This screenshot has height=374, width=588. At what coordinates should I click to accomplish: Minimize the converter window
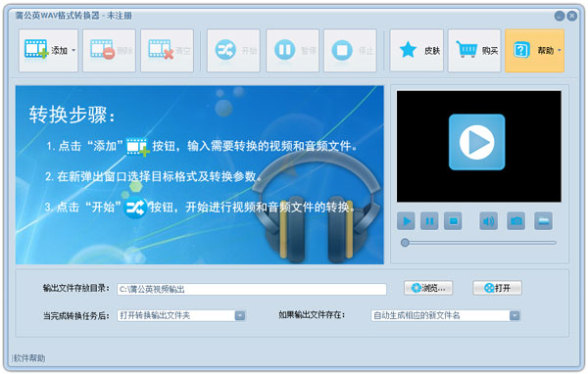click(560, 16)
